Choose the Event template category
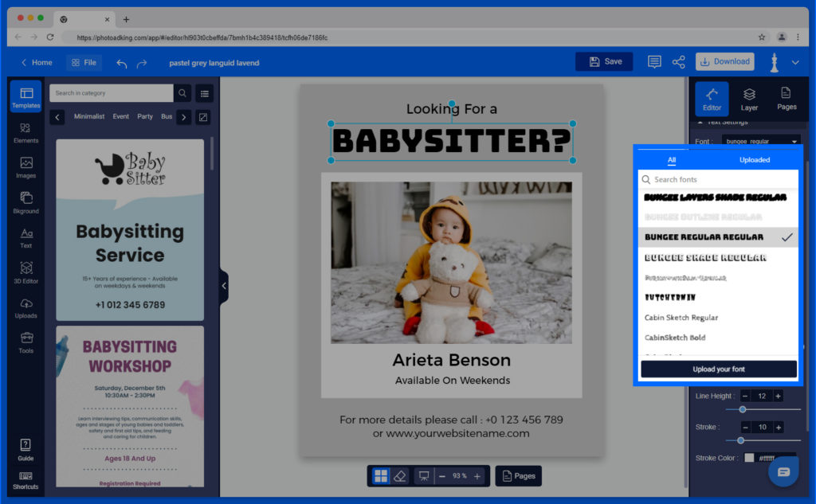816x504 pixels. click(x=121, y=116)
